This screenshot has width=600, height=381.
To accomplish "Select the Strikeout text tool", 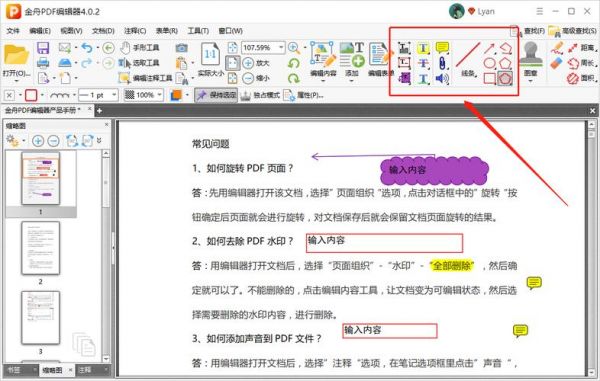I will (423, 63).
